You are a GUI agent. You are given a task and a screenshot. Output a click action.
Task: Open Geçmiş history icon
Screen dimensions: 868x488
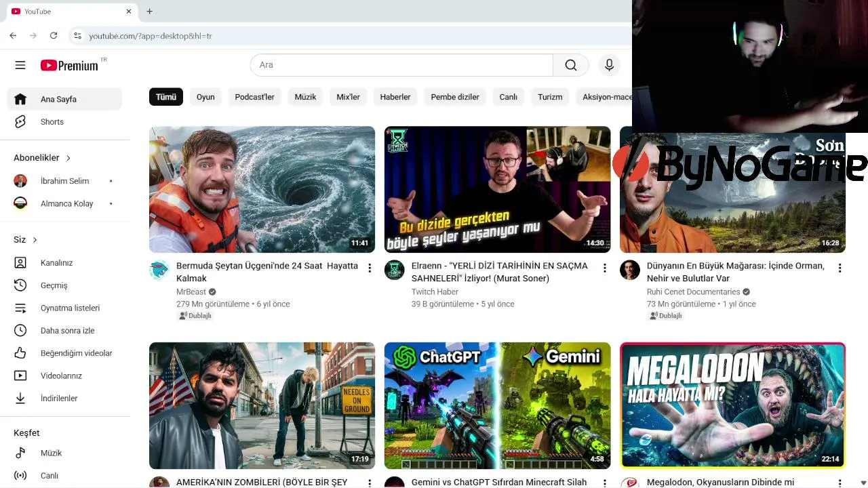[20, 285]
